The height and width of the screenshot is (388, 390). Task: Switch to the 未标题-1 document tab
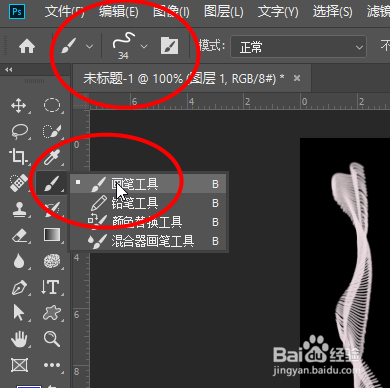point(184,79)
